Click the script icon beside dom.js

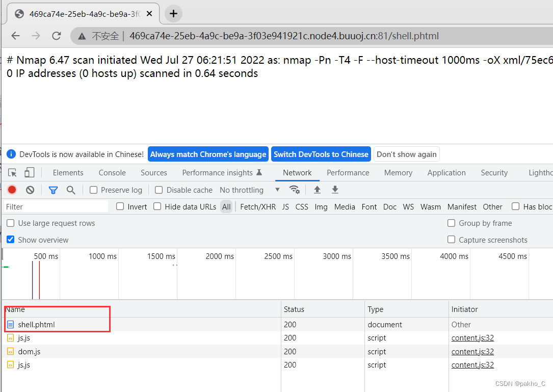[11, 351]
